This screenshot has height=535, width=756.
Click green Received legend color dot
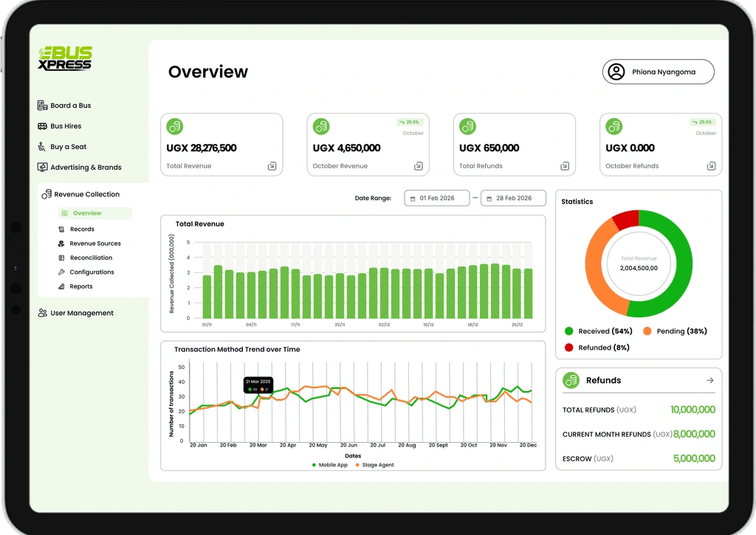pyautogui.click(x=569, y=331)
